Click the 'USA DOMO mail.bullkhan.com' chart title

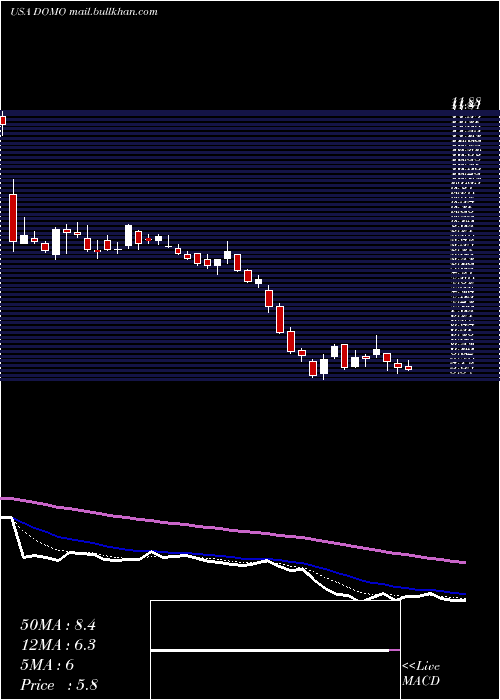[x=83, y=12]
